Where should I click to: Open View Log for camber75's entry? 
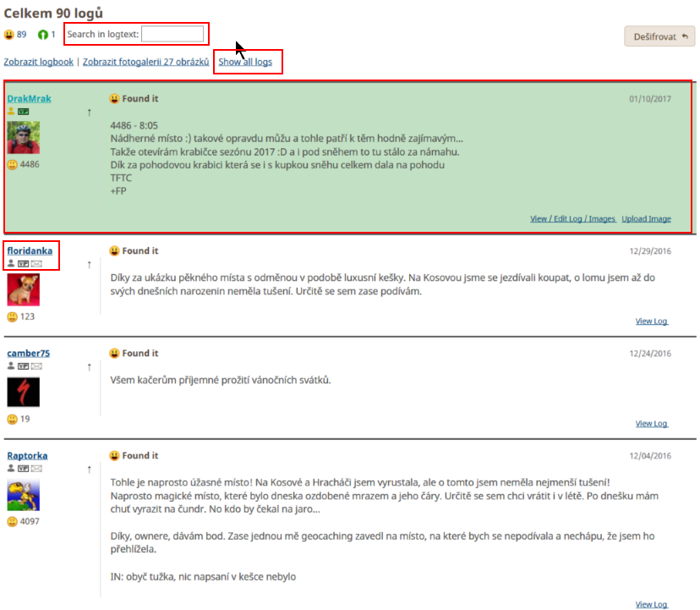[651, 424]
